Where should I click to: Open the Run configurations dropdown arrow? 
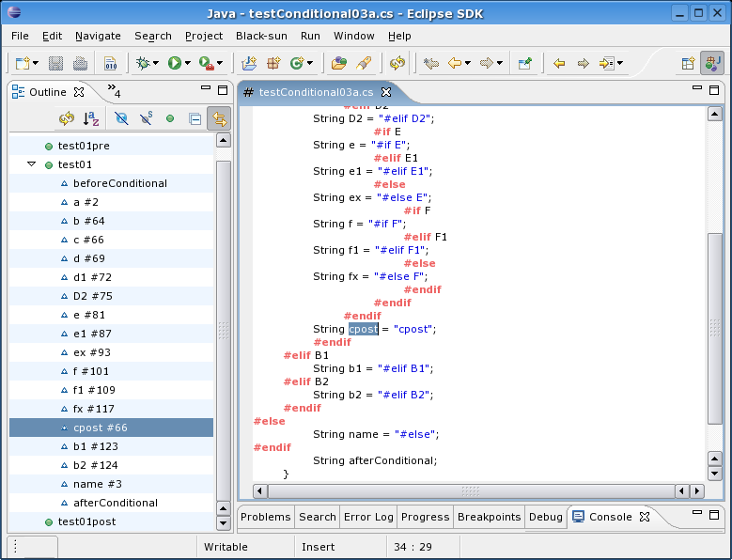coord(189,64)
